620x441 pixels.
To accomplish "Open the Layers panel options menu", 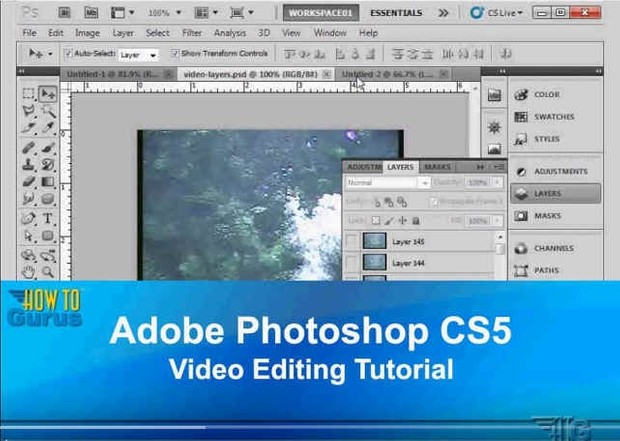I will click(x=500, y=167).
